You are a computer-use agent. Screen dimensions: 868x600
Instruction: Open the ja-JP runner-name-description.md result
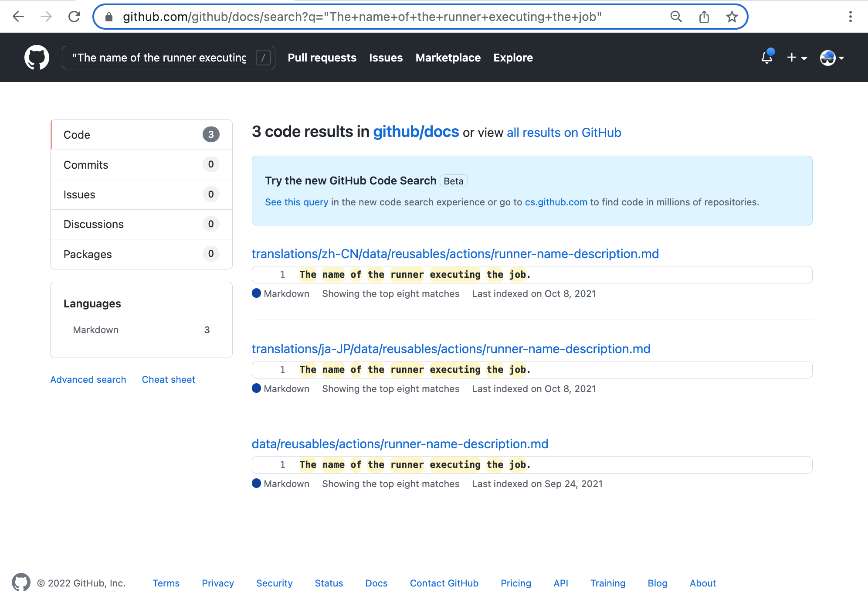click(x=451, y=349)
